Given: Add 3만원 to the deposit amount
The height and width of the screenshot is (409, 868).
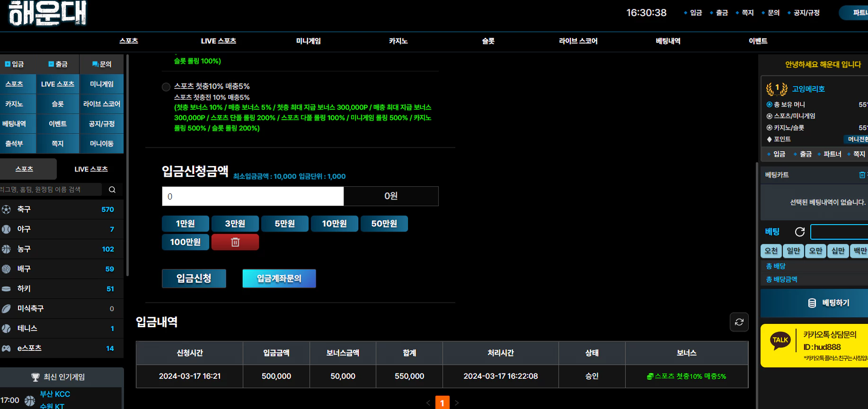Looking at the screenshot, I should (x=235, y=224).
